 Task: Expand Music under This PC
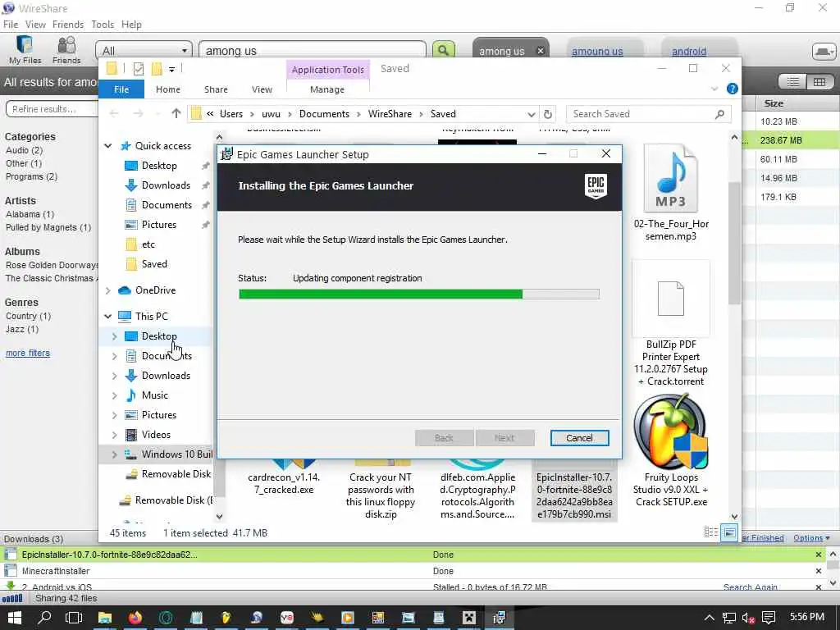point(114,395)
